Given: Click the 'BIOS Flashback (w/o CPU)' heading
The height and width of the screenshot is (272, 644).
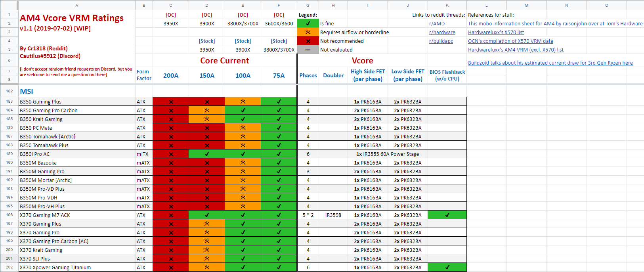Looking at the screenshot, I should pos(447,75).
